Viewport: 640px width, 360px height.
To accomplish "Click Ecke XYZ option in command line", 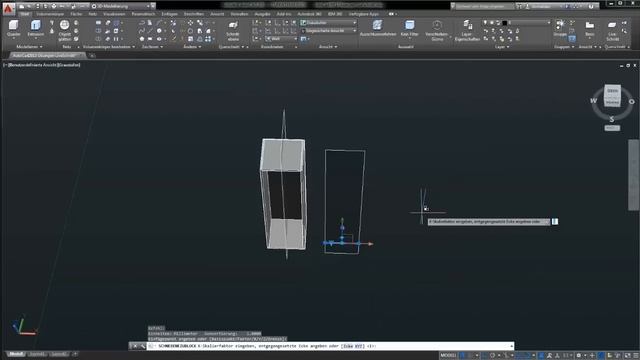I will coord(353,346).
